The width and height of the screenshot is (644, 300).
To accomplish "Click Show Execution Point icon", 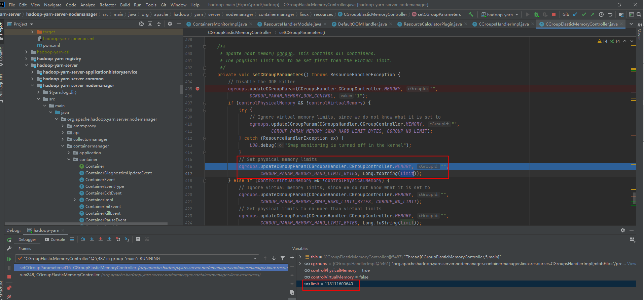I will 72,239.
